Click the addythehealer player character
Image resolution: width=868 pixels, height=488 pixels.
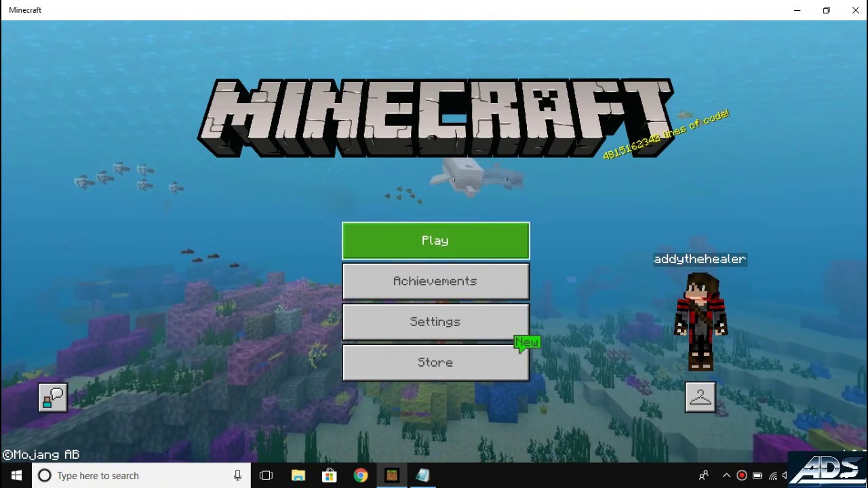(701, 321)
